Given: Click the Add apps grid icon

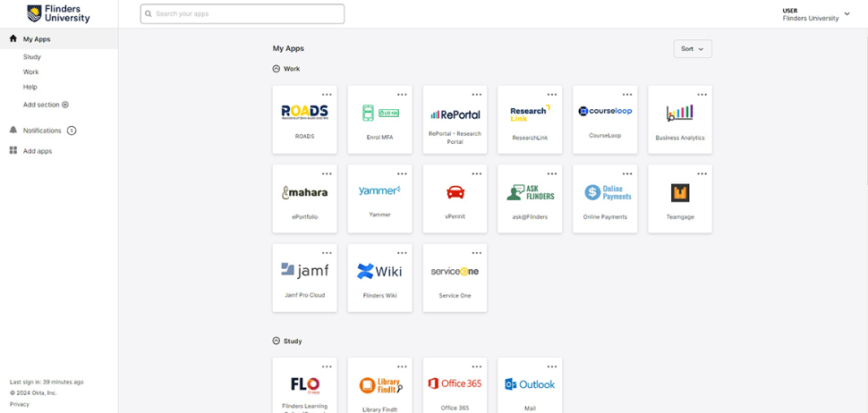Looking at the screenshot, I should coord(13,150).
